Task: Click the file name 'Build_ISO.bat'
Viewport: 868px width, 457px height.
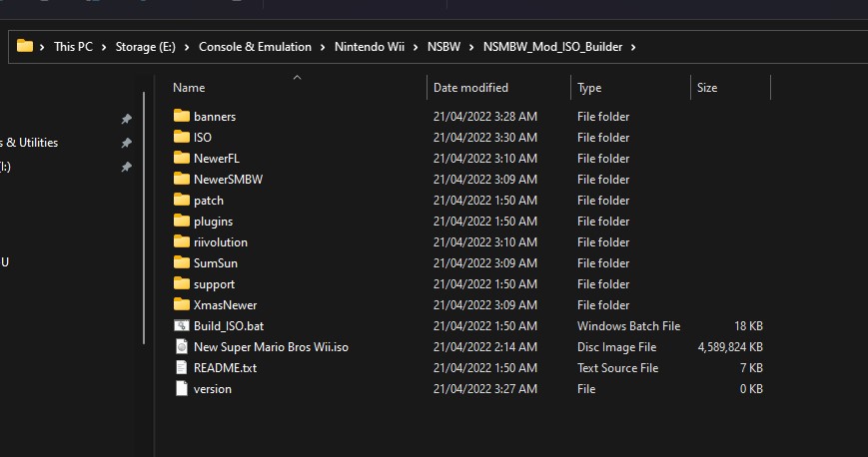Action: (x=229, y=326)
